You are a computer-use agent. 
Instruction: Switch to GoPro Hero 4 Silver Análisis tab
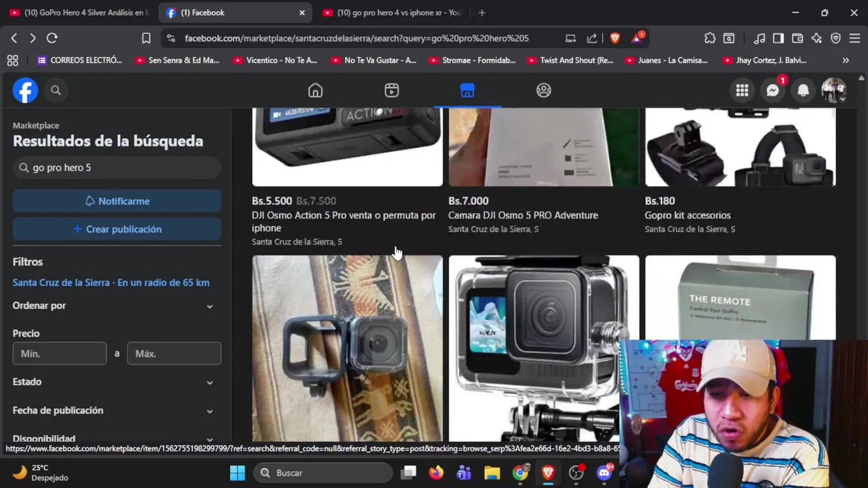tap(79, 12)
